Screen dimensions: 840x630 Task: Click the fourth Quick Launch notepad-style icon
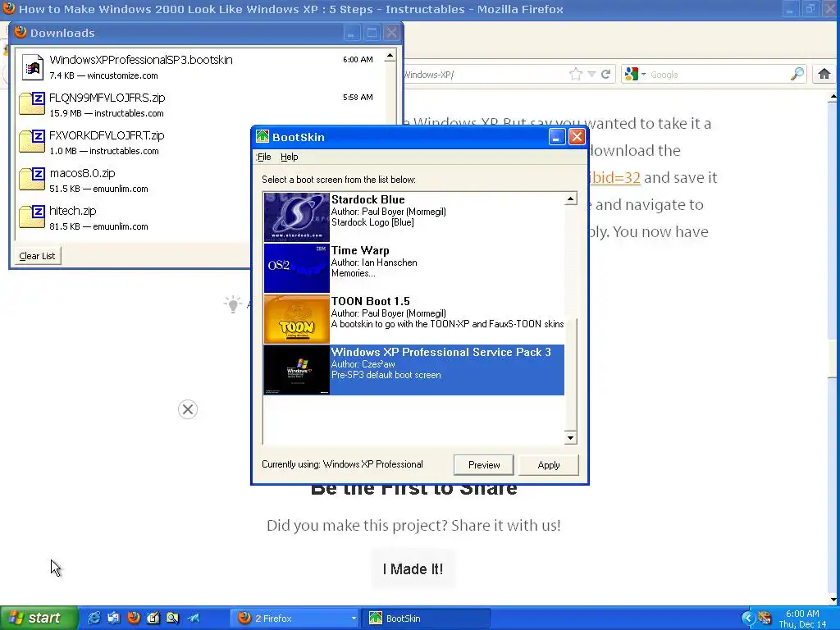click(x=153, y=619)
